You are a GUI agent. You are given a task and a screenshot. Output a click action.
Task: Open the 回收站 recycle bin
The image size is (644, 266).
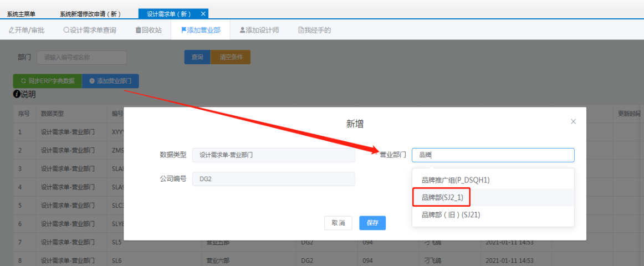tap(149, 30)
